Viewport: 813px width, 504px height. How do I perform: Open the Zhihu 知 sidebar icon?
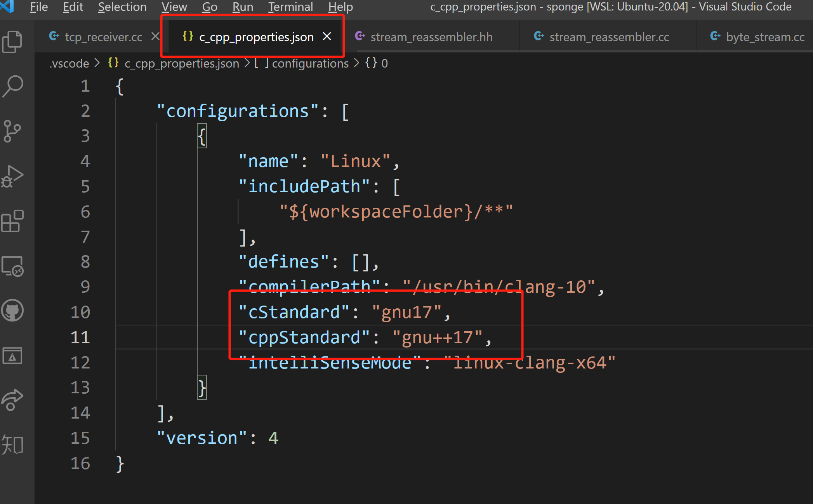coord(12,445)
